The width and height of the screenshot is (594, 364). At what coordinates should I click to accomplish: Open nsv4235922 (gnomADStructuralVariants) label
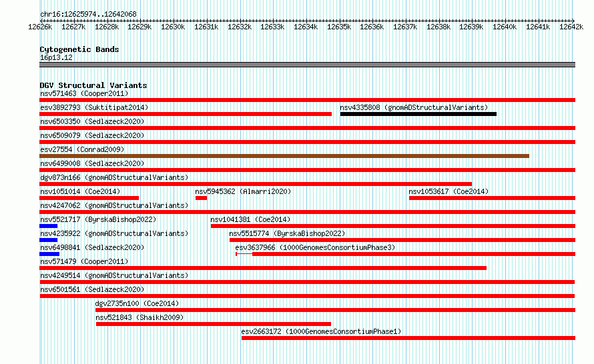click(x=114, y=233)
